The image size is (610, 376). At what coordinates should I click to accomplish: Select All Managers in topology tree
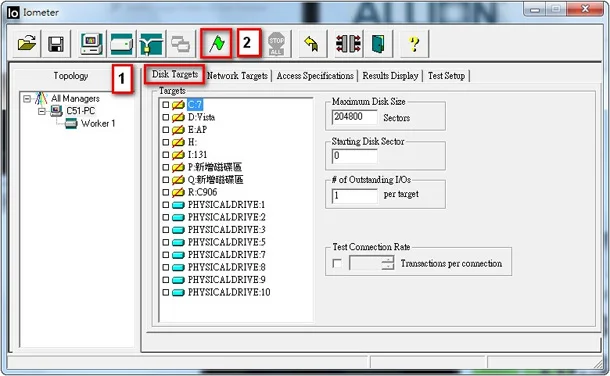[x=75, y=98]
